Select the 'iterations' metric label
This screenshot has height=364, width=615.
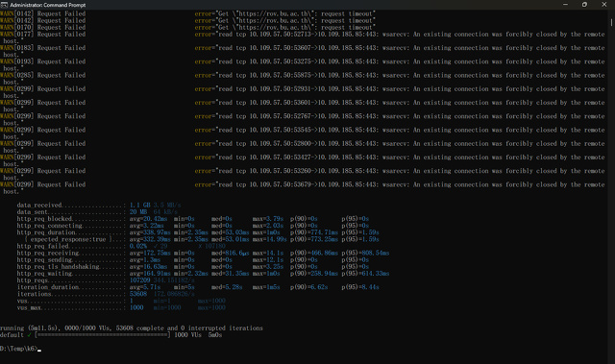click(35, 294)
